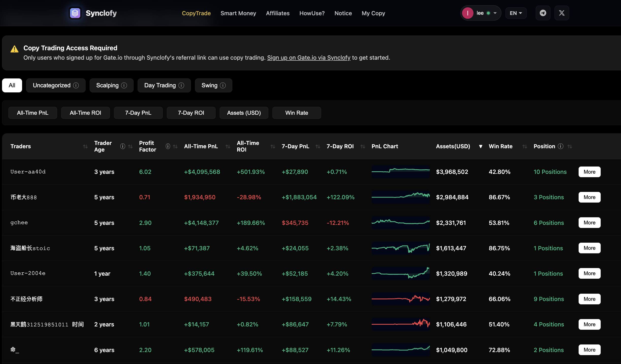Show info for Scalping category
Image resolution: width=621 pixels, height=364 pixels.
[x=124, y=85]
